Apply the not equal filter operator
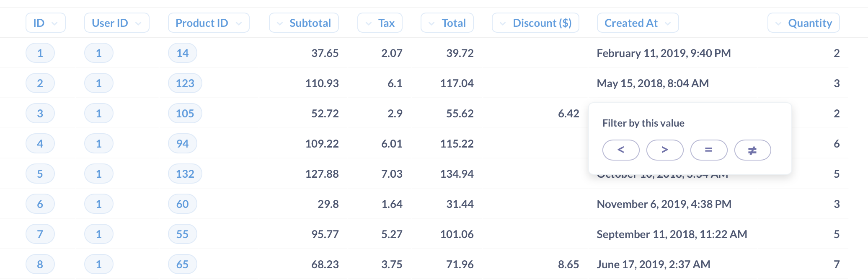This screenshot has height=280, width=868. tap(752, 150)
